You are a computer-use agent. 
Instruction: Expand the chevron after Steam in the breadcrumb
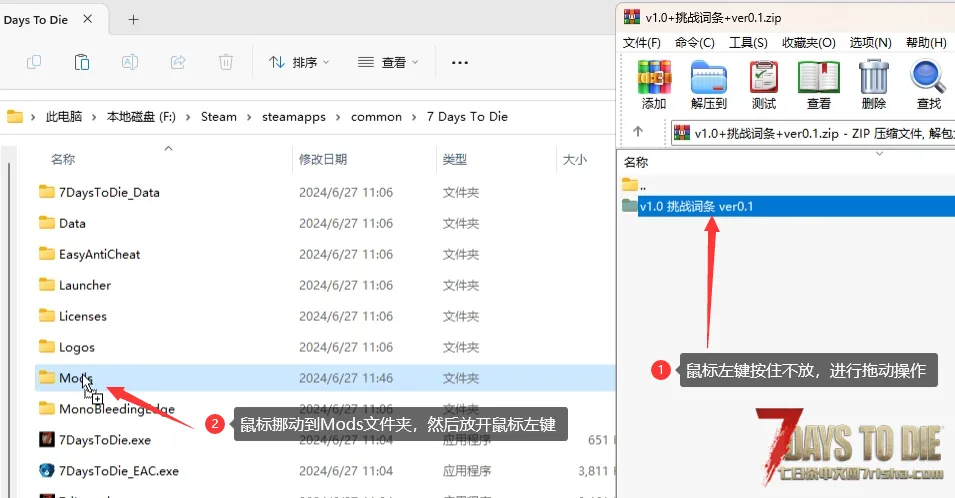249,117
